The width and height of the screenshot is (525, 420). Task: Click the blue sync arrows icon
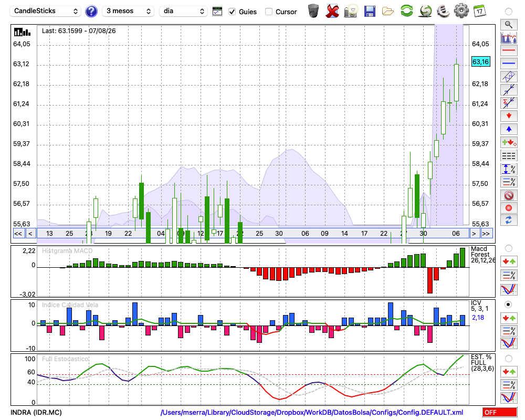click(509, 220)
